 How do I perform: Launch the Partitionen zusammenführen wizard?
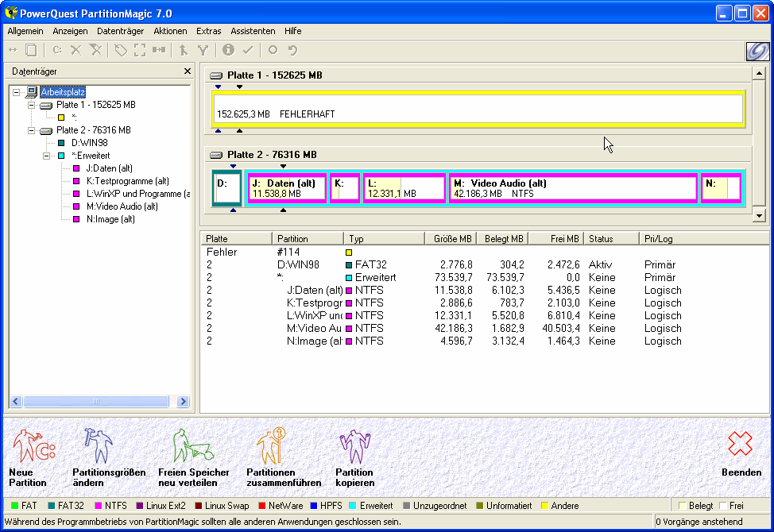click(x=284, y=458)
